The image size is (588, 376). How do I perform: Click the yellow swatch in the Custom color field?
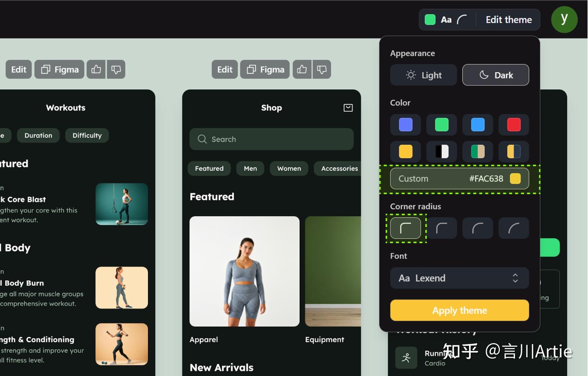515,179
